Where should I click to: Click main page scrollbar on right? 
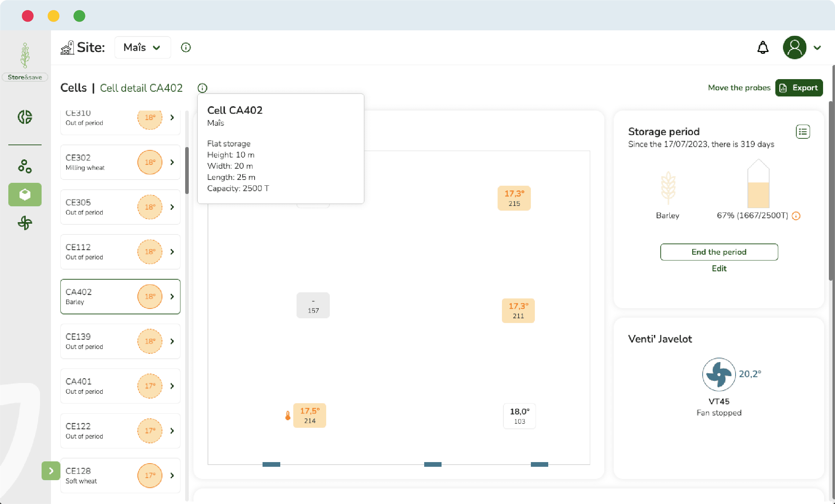(831, 191)
